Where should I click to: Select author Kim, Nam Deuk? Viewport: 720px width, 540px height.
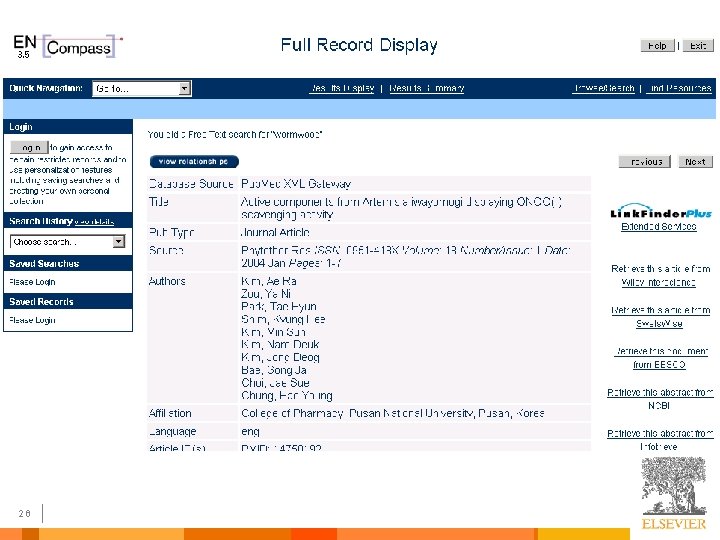280,344
